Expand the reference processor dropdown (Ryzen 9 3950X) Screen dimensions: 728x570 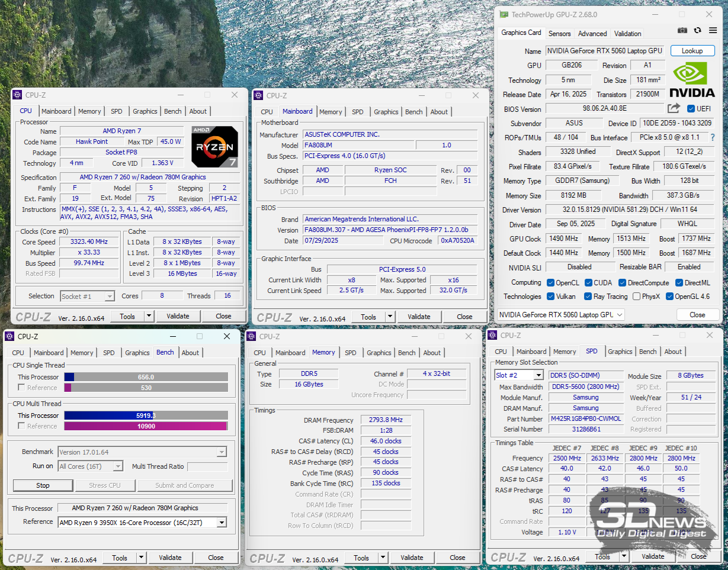pyautogui.click(x=142, y=523)
